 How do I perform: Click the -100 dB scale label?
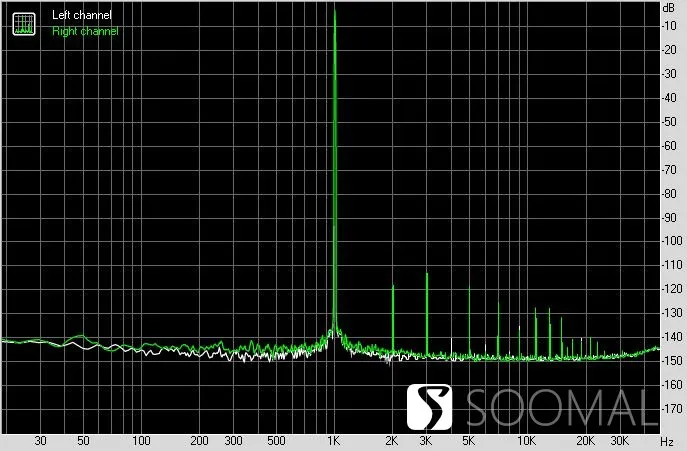coord(672,241)
